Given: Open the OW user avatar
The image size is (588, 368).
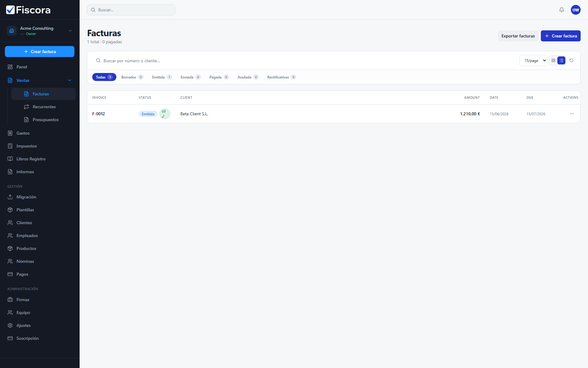Looking at the screenshot, I should (x=575, y=10).
